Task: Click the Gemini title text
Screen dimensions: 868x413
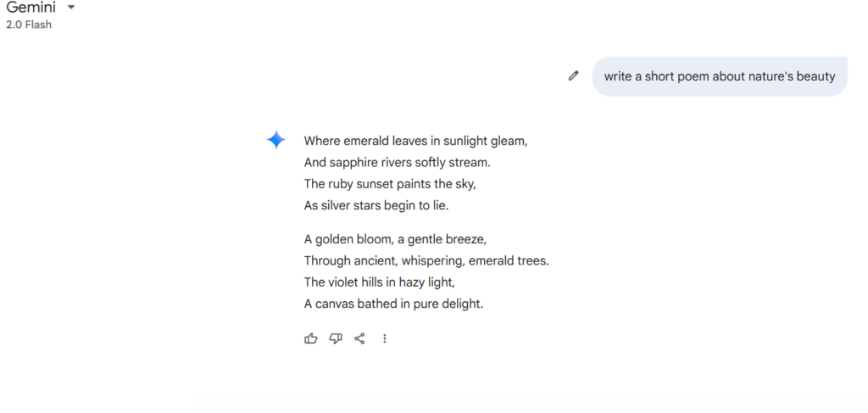Action: click(31, 7)
